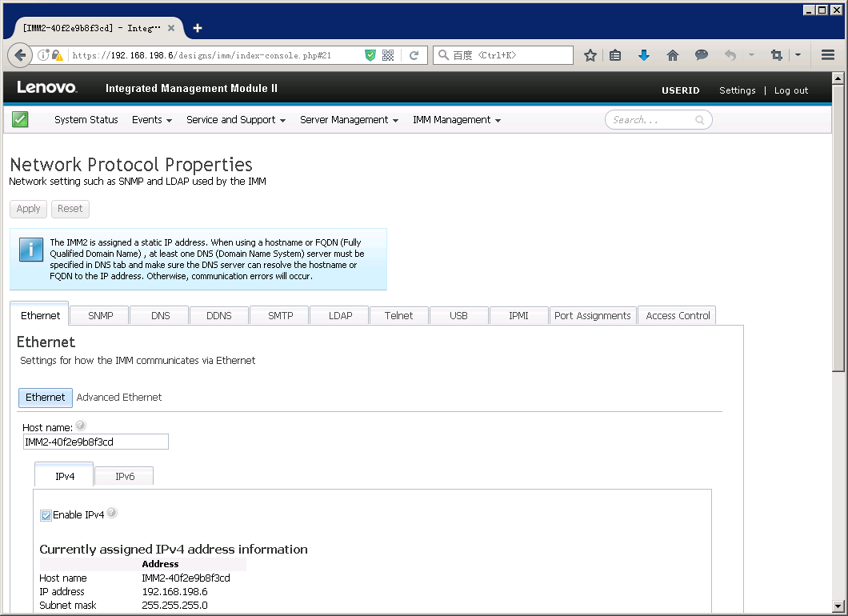Click the browser back arrow button

[19, 55]
